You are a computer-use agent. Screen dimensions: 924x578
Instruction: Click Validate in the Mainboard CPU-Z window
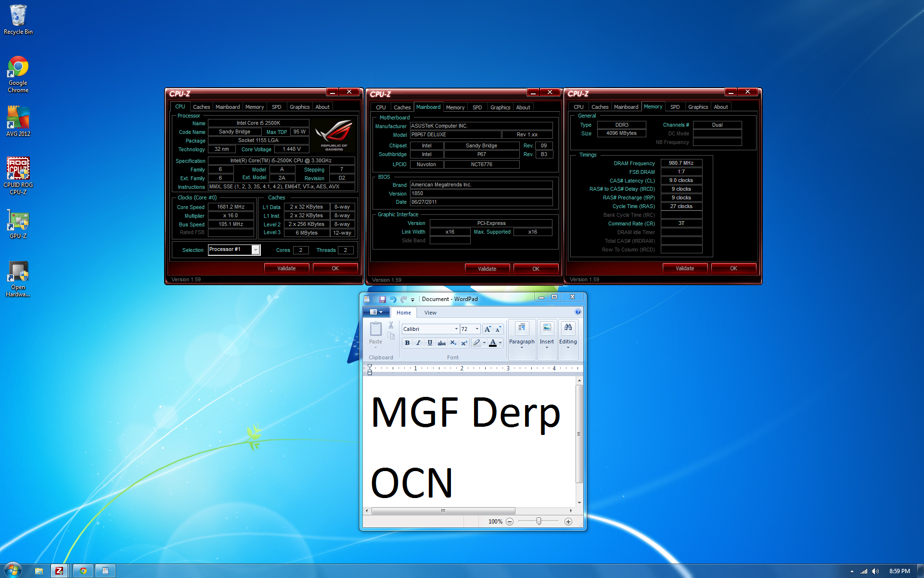tap(487, 269)
